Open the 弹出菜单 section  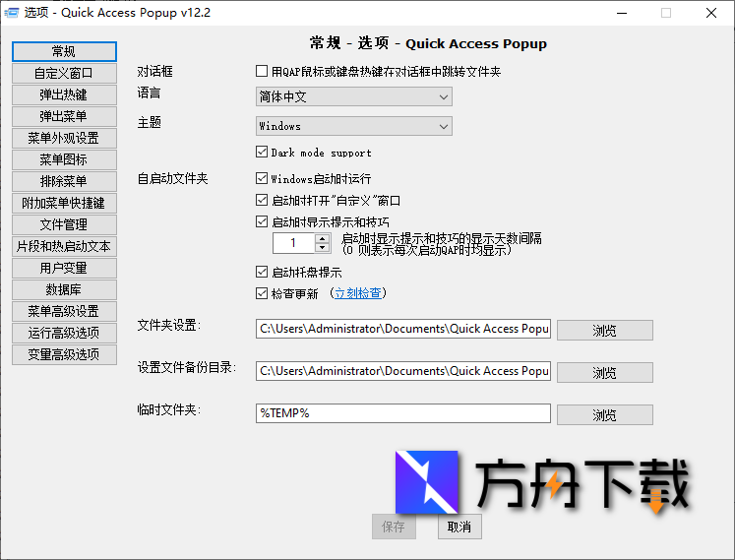[x=64, y=116]
